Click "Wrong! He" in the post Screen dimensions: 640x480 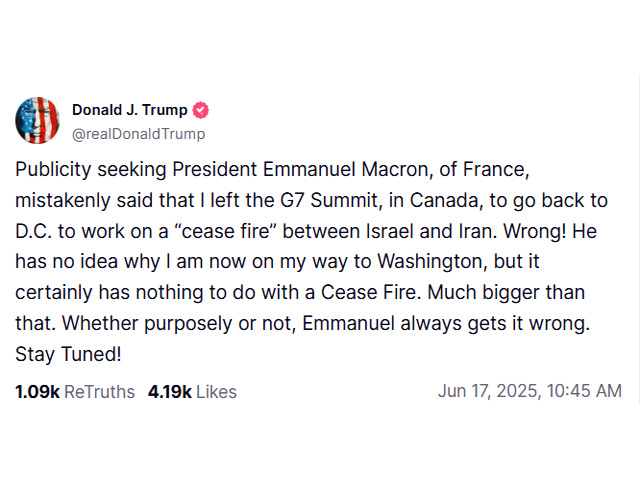point(550,231)
